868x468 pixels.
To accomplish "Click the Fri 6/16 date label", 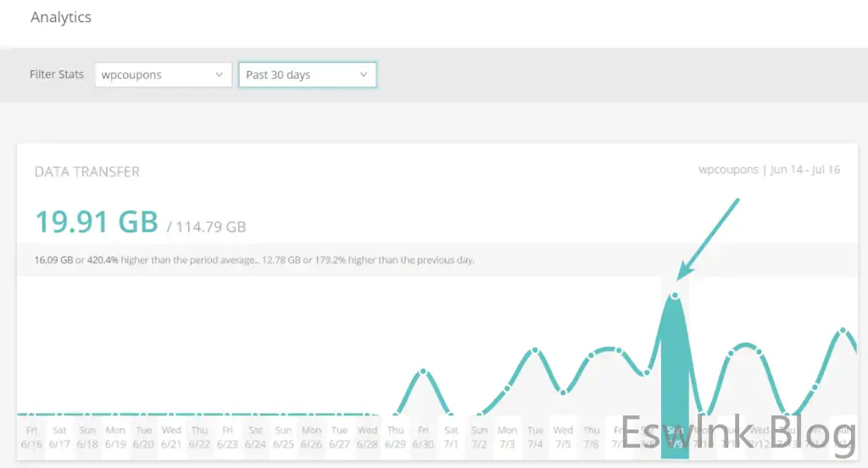I will (31, 437).
